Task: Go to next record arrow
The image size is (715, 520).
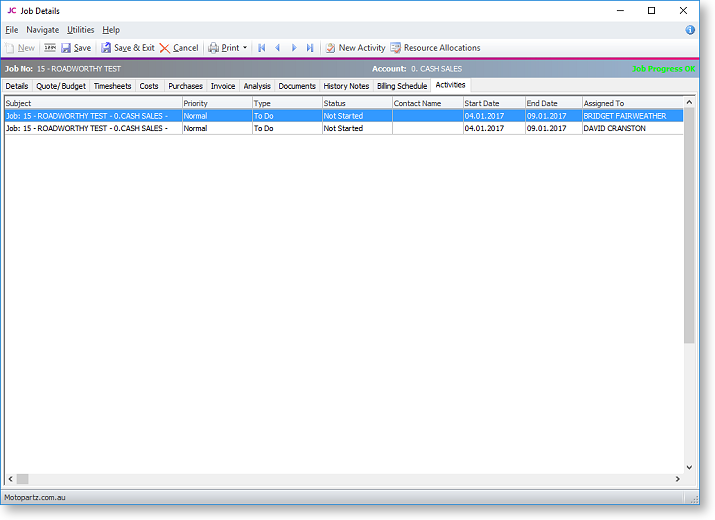Action: click(x=294, y=48)
